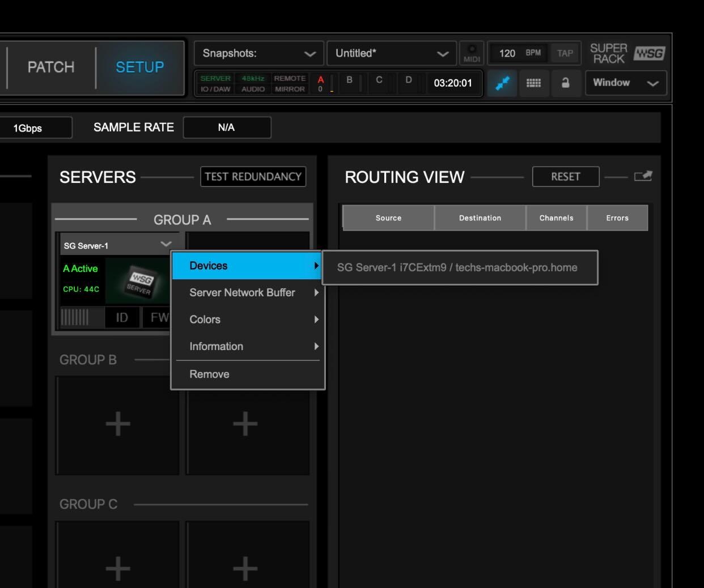Switch to the PATCH tab

pyautogui.click(x=51, y=67)
